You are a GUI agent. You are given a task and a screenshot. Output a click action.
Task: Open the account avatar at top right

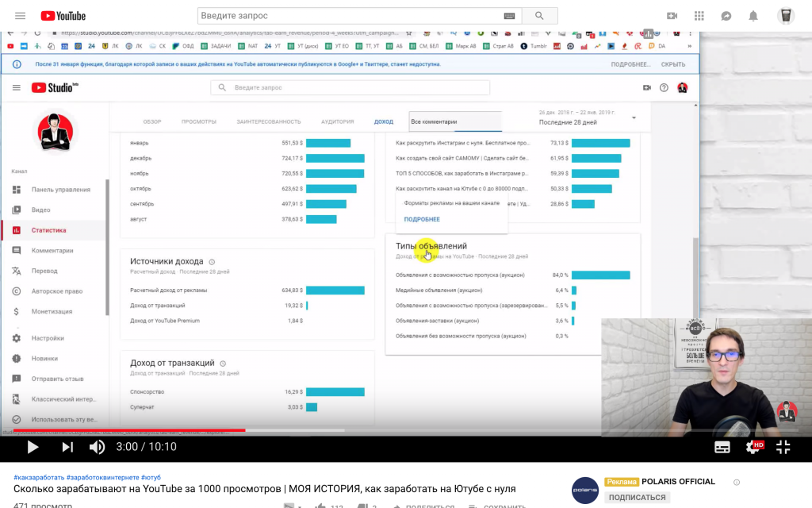(786, 16)
